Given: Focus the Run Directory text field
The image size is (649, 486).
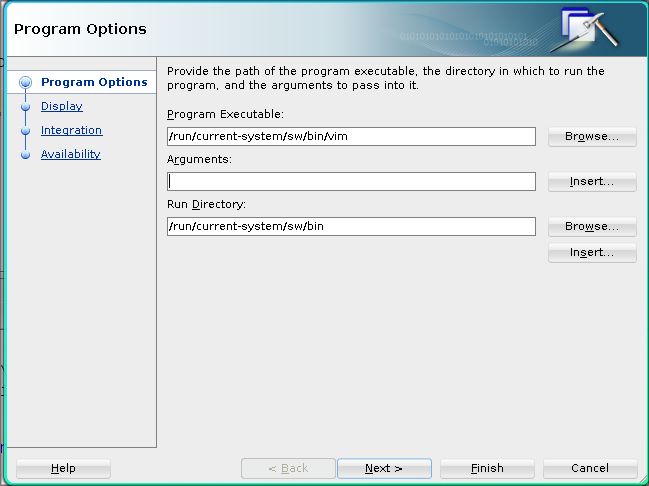Looking at the screenshot, I should click(x=352, y=226).
